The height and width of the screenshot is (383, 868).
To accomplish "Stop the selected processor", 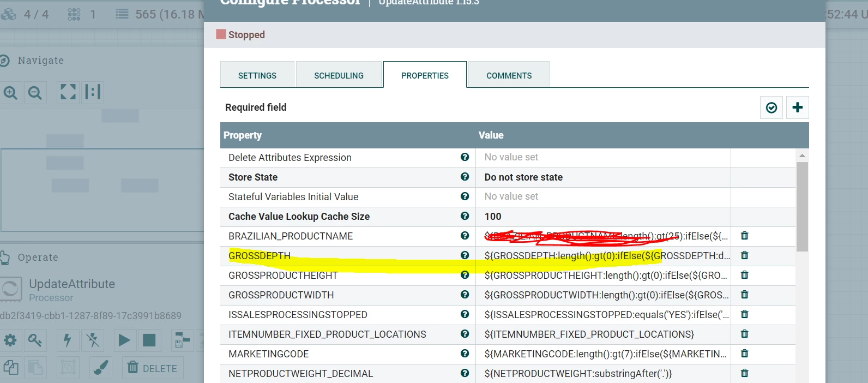I will (x=149, y=340).
